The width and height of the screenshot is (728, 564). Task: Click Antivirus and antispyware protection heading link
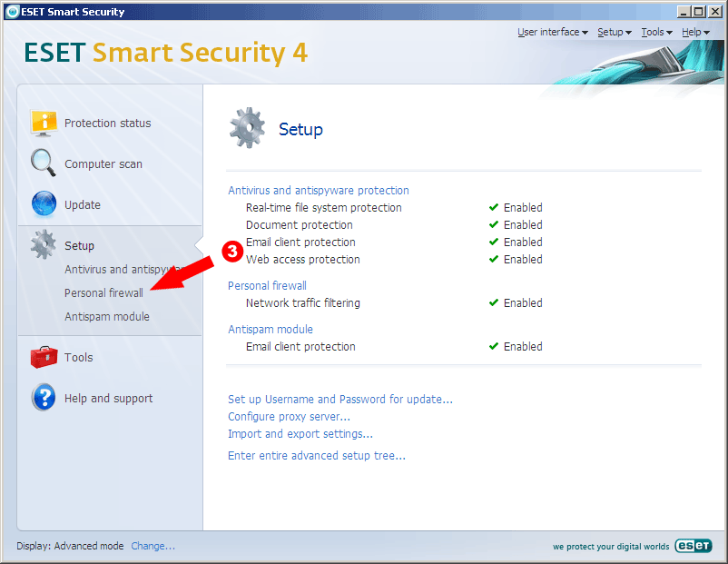point(319,191)
